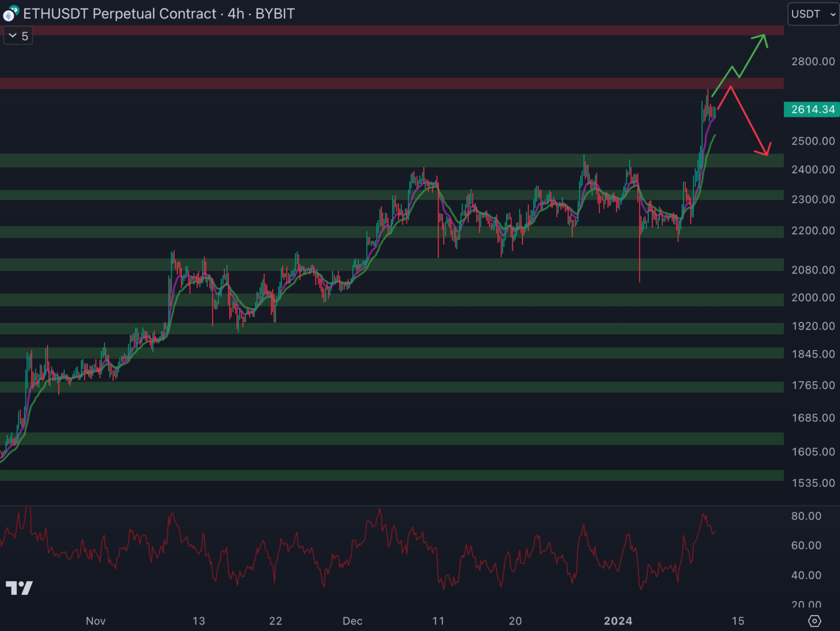The width and height of the screenshot is (840, 631).
Task: Expand the indicator legend showing 5
Action: 18,36
